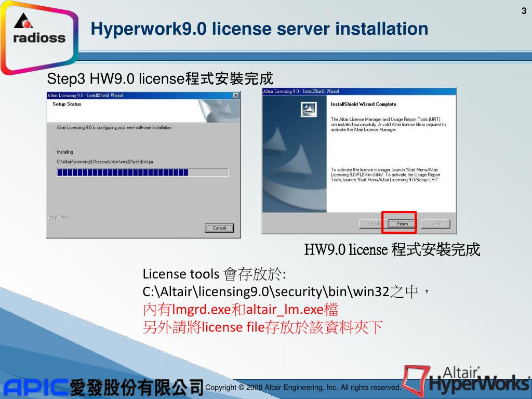This screenshot has width=532, height=399.
Task: Click the C:\Altair\licensing9.0\security\bin\win32 path line
Action: point(287,291)
